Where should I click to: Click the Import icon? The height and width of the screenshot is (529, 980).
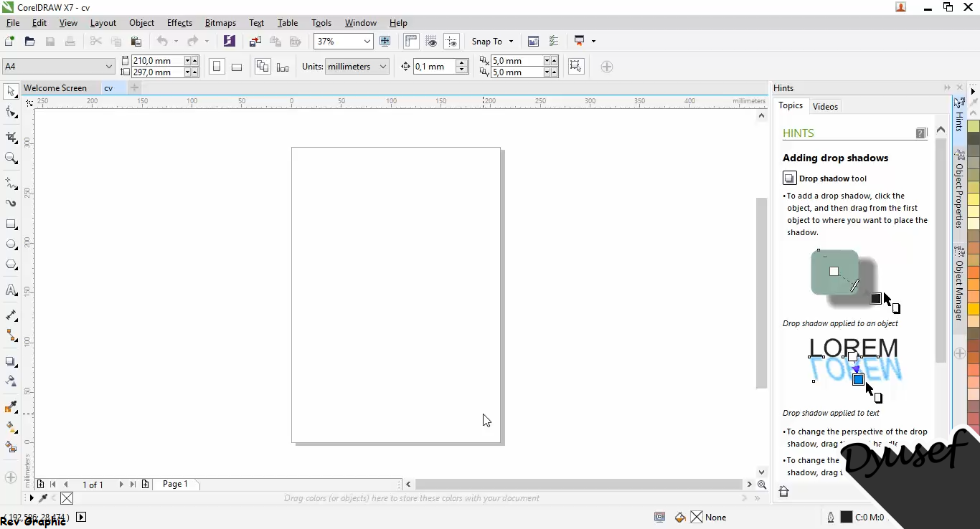(x=255, y=42)
